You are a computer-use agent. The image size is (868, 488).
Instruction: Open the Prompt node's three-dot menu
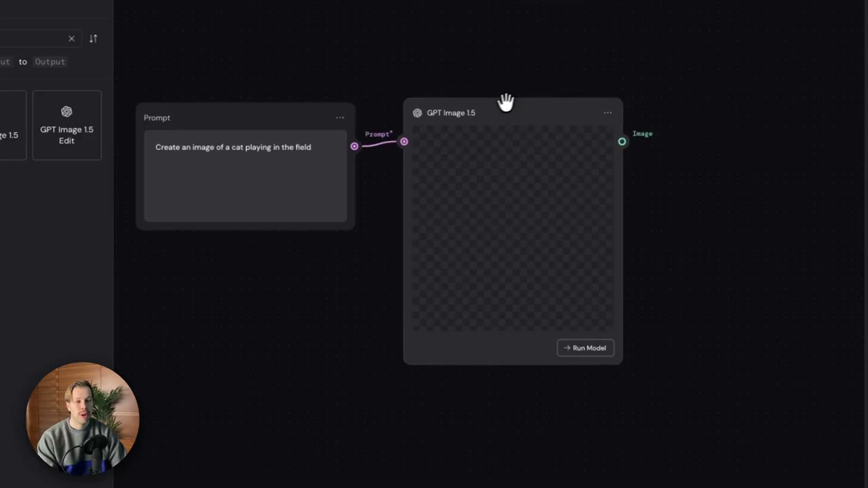tap(340, 118)
